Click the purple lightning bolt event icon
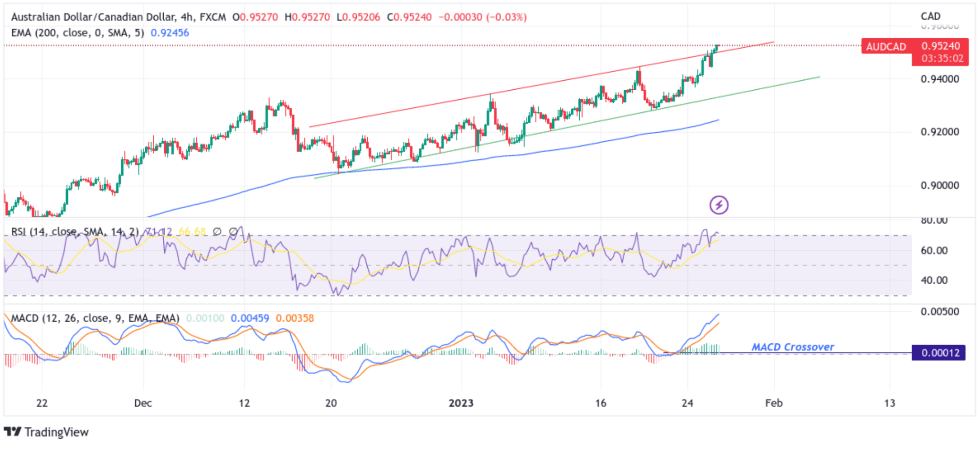The height and width of the screenshot is (455, 980). tap(718, 205)
